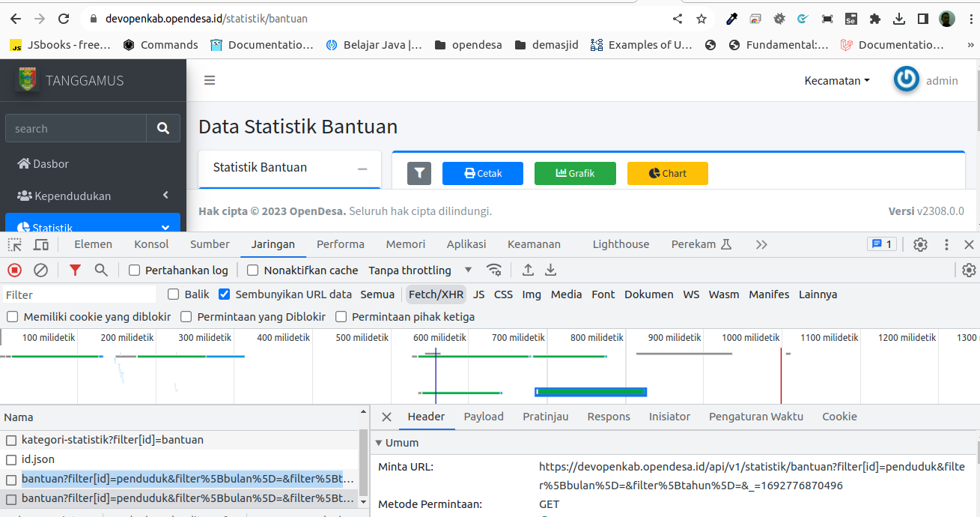Click the sidebar search field
Screen dimensions: 980x517
click(x=75, y=127)
